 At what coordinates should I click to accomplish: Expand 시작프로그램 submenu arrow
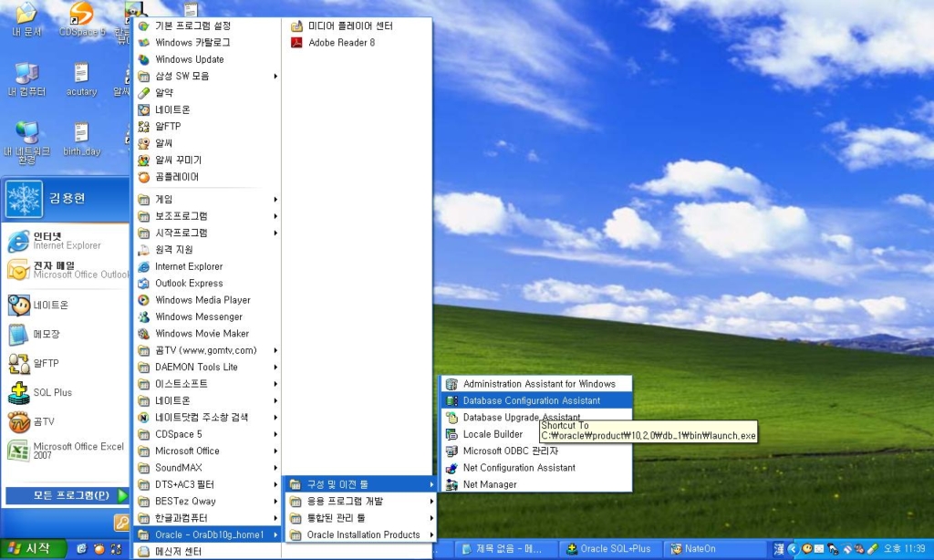pyautogui.click(x=275, y=233)
